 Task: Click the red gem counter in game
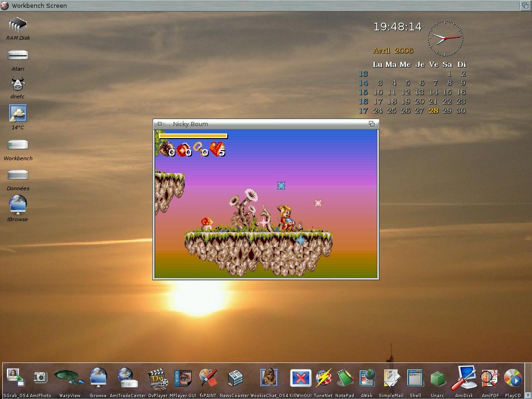(184, 150)
